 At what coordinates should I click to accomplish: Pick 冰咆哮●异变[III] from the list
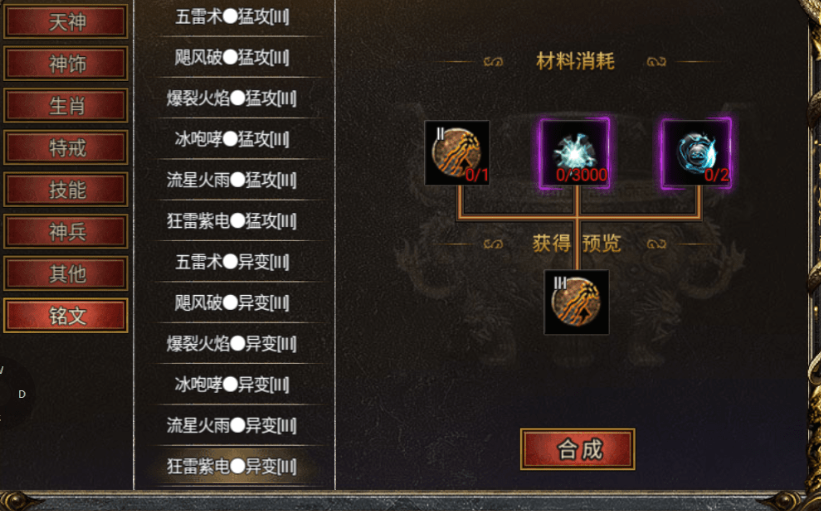click(232, 384)
